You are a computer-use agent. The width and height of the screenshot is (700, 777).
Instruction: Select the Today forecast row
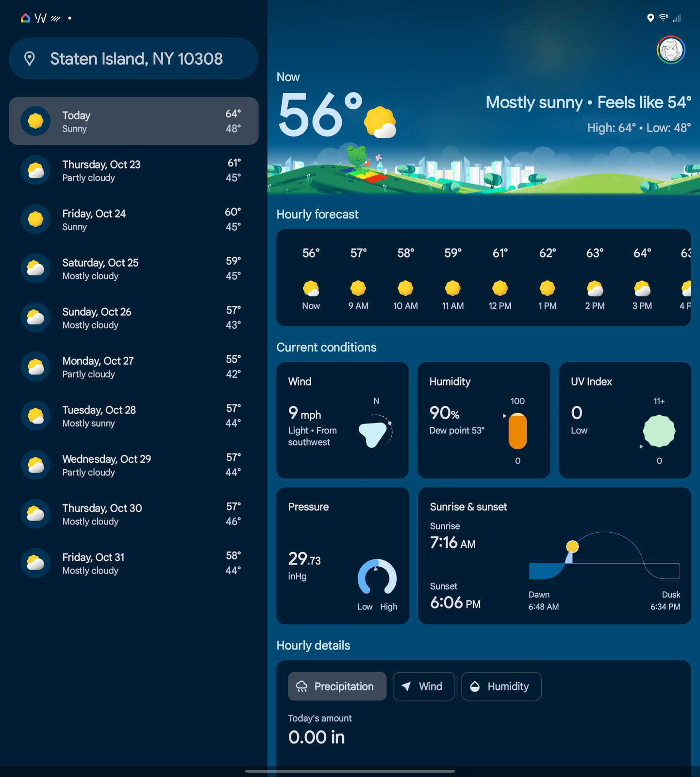point(133,121)
